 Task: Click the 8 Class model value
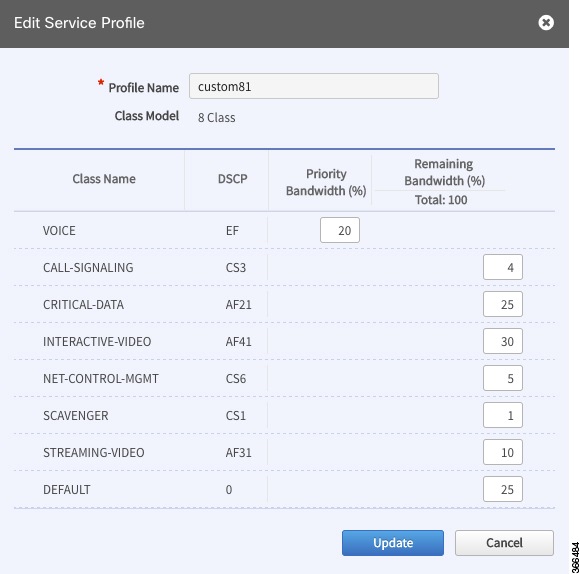tap(216, 118)
